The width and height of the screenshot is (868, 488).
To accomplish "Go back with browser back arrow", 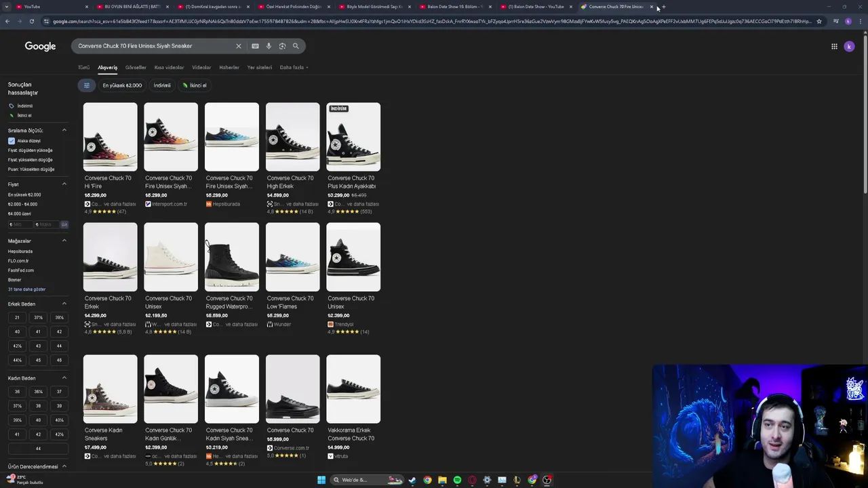I will tap(7, 21).
